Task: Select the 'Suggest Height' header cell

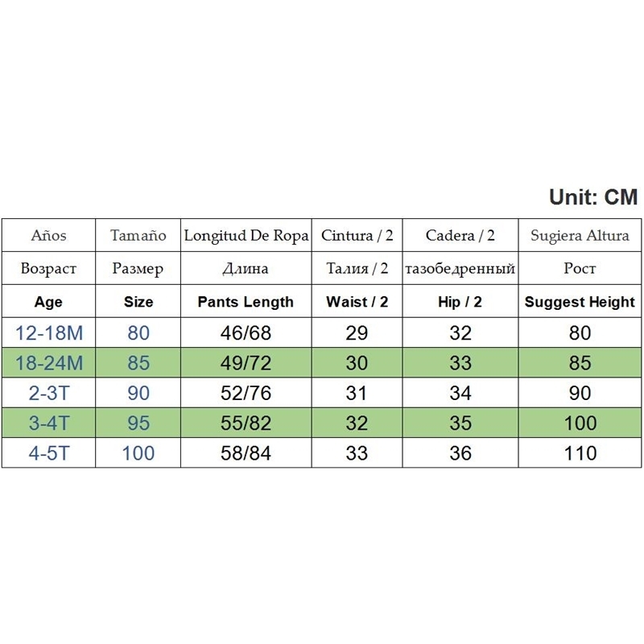Action: [580, 303]
